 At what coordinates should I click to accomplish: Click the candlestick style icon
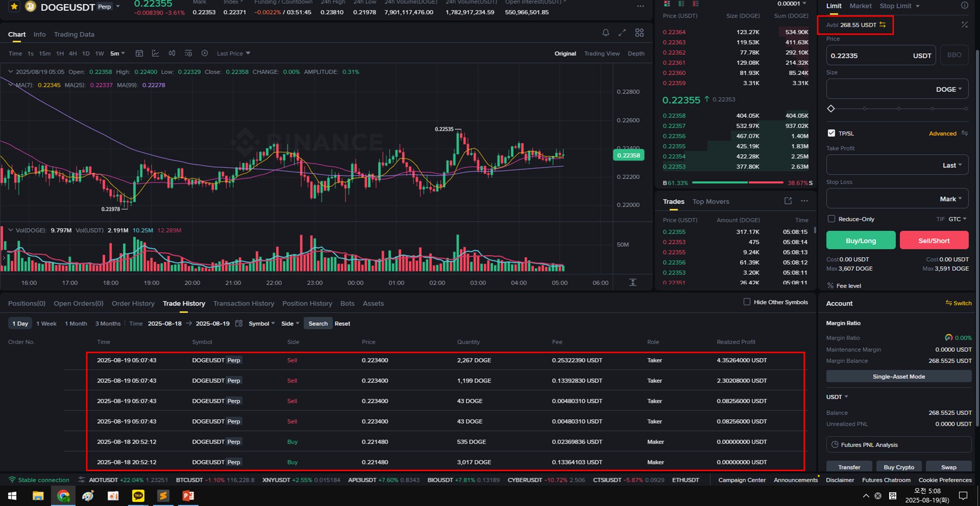pyautogui.click(x=172, y=53)
